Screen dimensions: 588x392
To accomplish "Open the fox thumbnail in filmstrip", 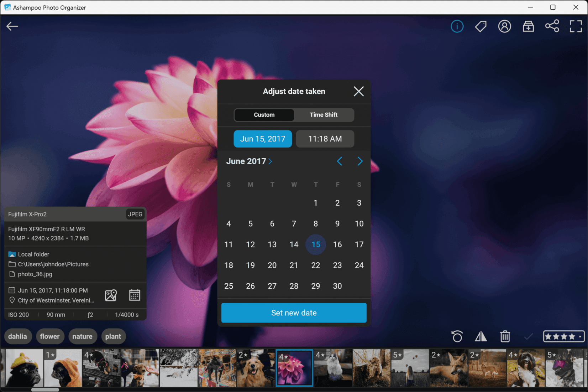I will coord(448,368).
